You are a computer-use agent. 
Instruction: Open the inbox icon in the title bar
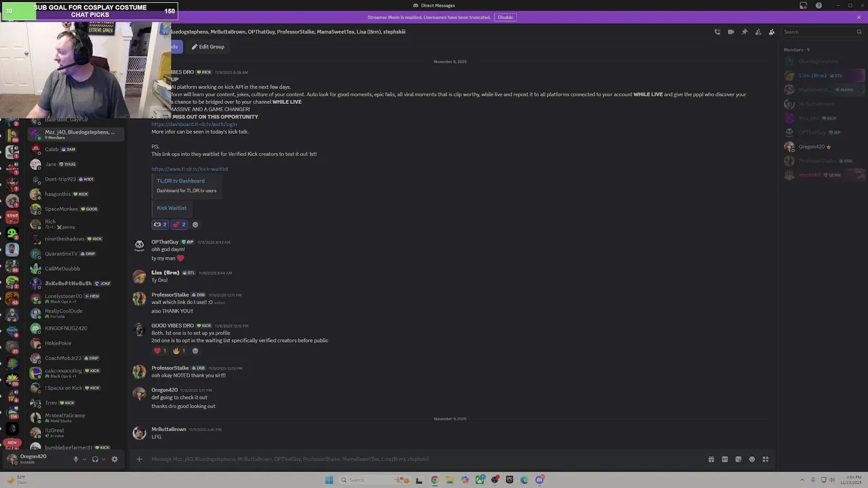[804, 5]
